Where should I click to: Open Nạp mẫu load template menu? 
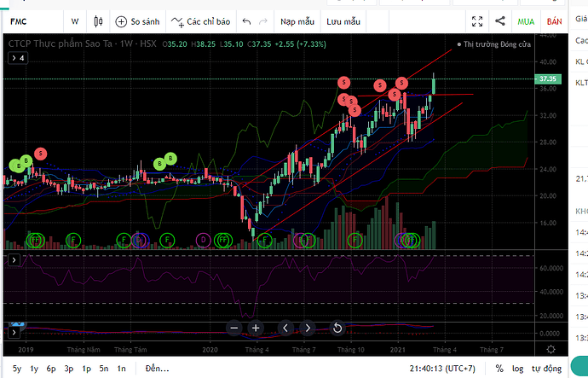pyautogui.click(x=297, y=21)
